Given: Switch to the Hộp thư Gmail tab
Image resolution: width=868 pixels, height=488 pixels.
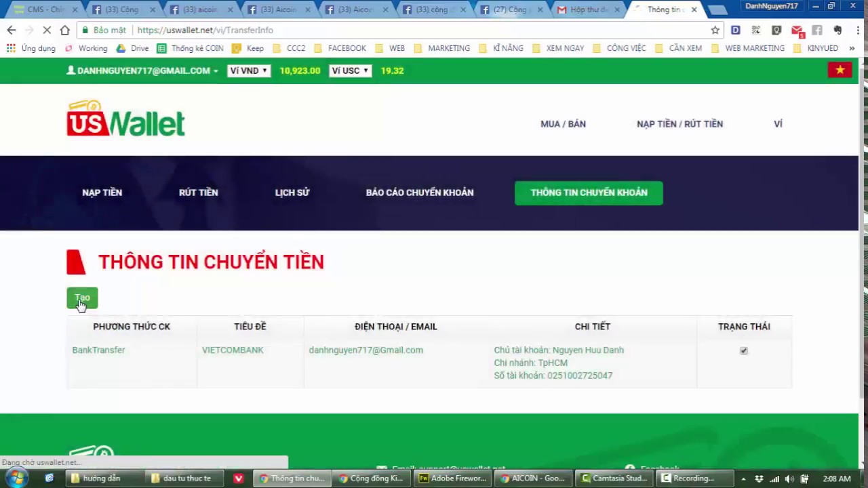Looking at the screenshot, I should pyautogui.click(x=587, y=9).
